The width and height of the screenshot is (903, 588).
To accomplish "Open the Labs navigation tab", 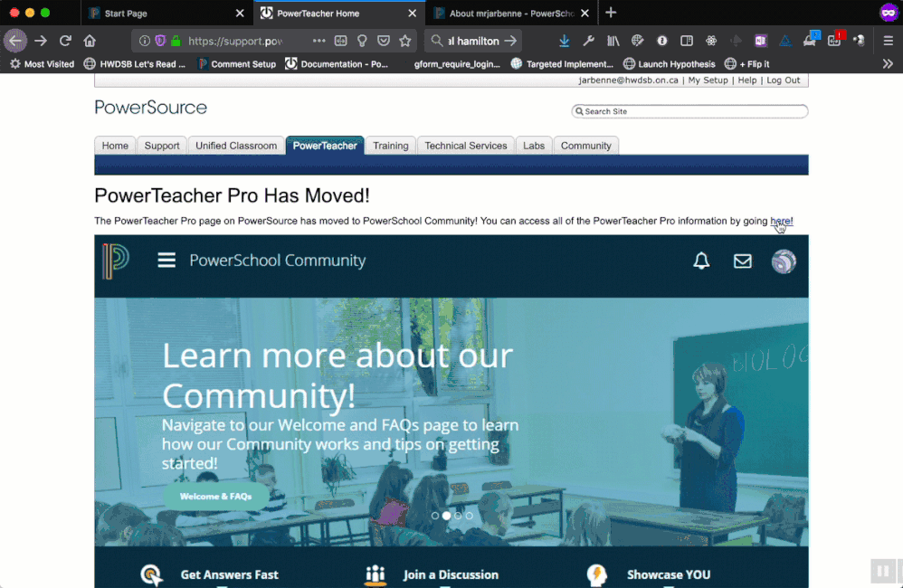I will (534, 146).
